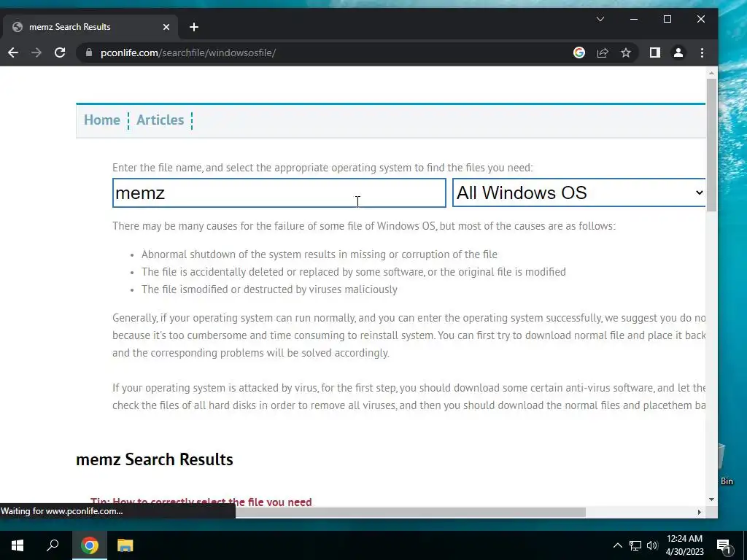Expand the All Windows OS dropdown

click(578, 192)
